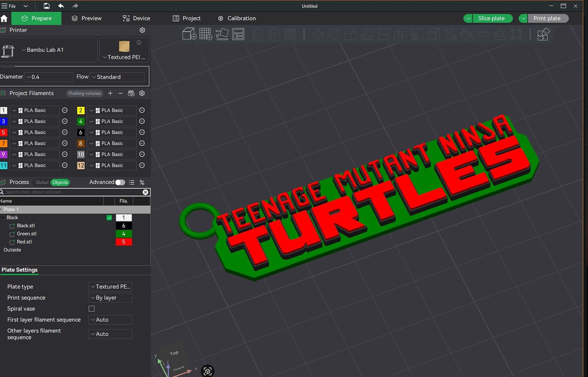Enable the Spiral vase checkbox
Viewport: 588px width, 377px height.
coord(92,309)
